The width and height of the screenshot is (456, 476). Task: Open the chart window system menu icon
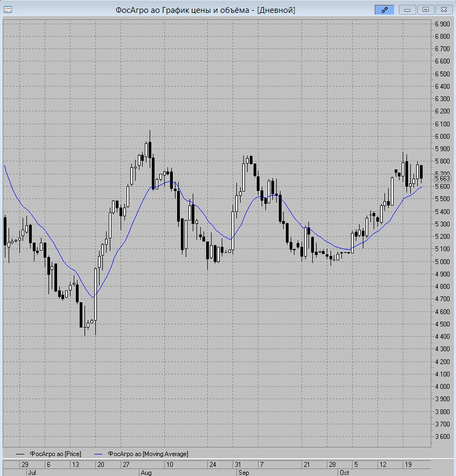(8, 10)
